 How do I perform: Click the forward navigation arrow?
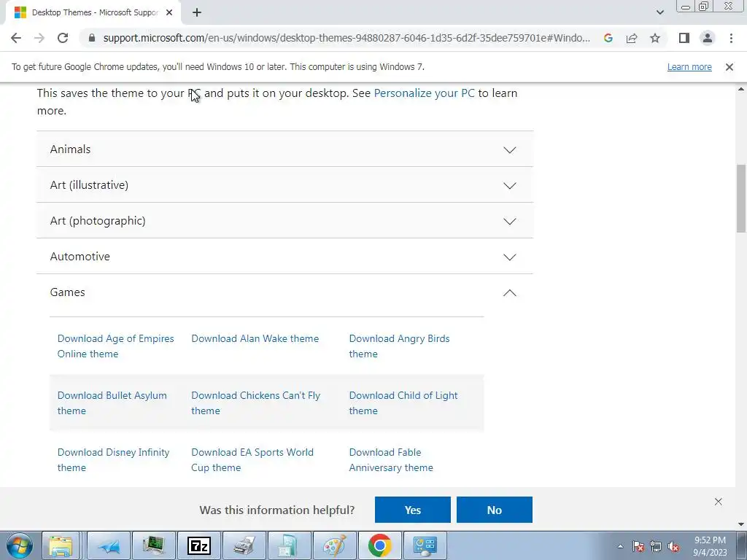[39, 38]
